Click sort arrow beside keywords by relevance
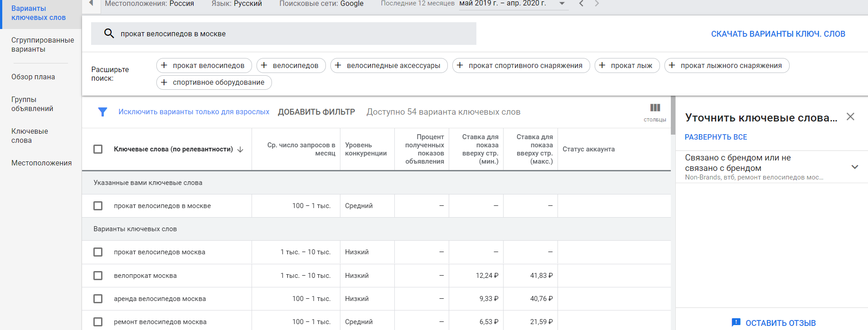The height and width of the screenshot is (330, 868). pos(240,149)
